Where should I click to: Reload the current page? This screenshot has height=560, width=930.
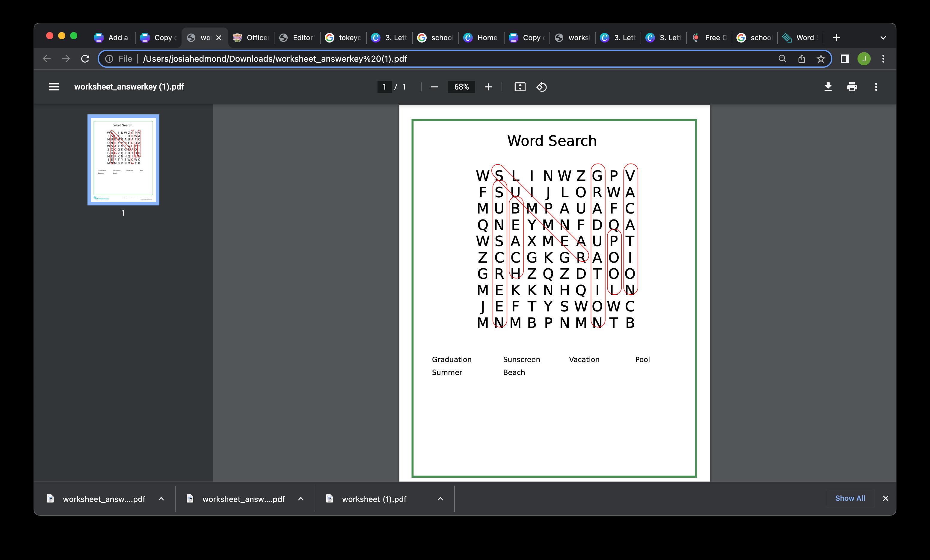coord(85,59)
